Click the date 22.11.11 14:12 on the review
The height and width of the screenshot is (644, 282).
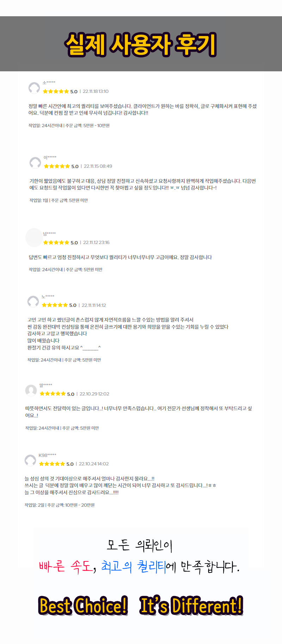pos(94,305)
